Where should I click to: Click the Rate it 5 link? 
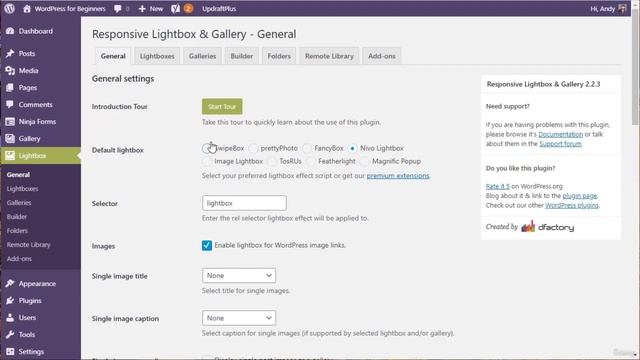point(498,186)
